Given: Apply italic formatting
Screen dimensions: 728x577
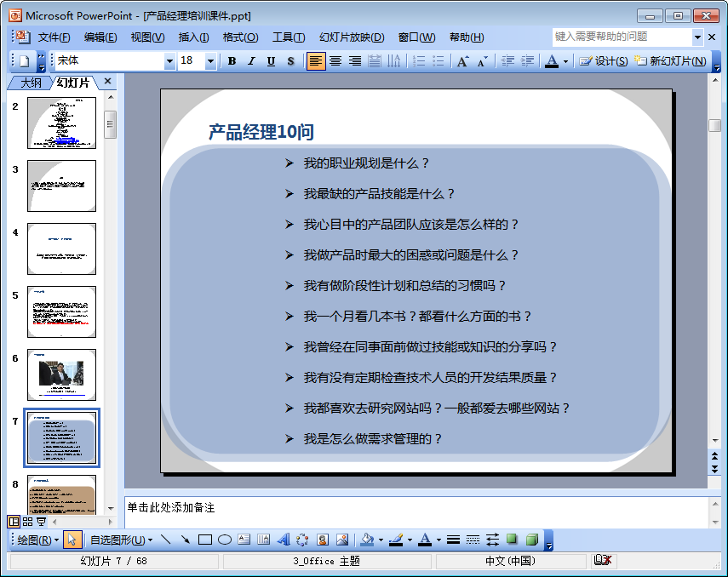Looking at the screenshot, I should (251, 61).
